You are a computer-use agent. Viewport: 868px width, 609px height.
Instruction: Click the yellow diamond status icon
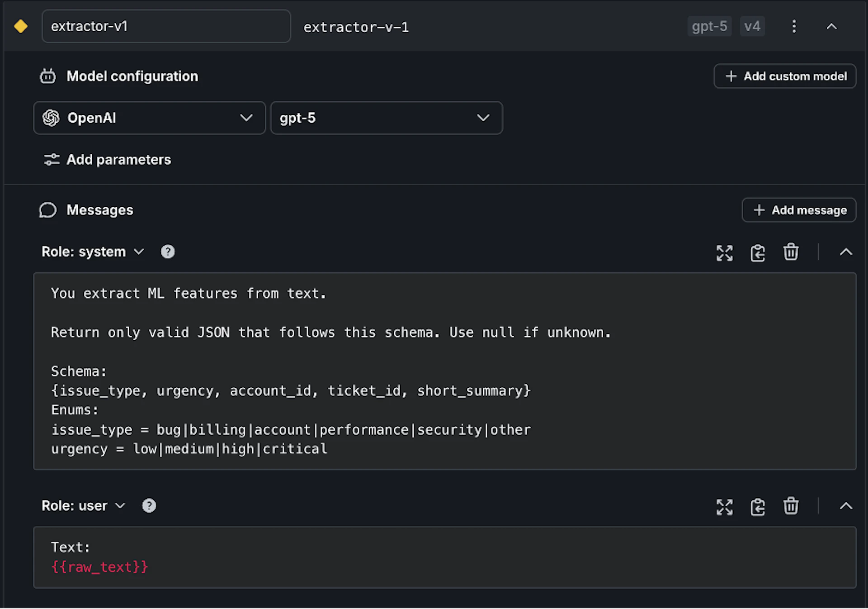21,26
